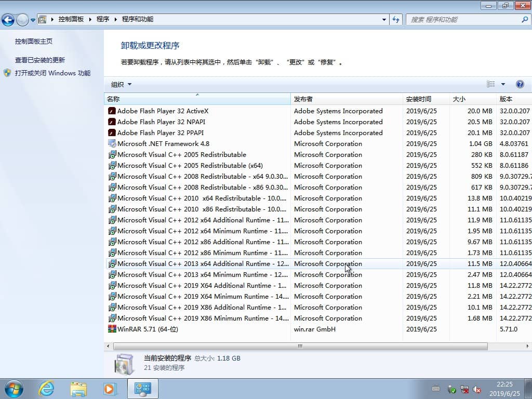Click icon of Visual C++ 2010 x86 Redistributable

tap(112, 209)
